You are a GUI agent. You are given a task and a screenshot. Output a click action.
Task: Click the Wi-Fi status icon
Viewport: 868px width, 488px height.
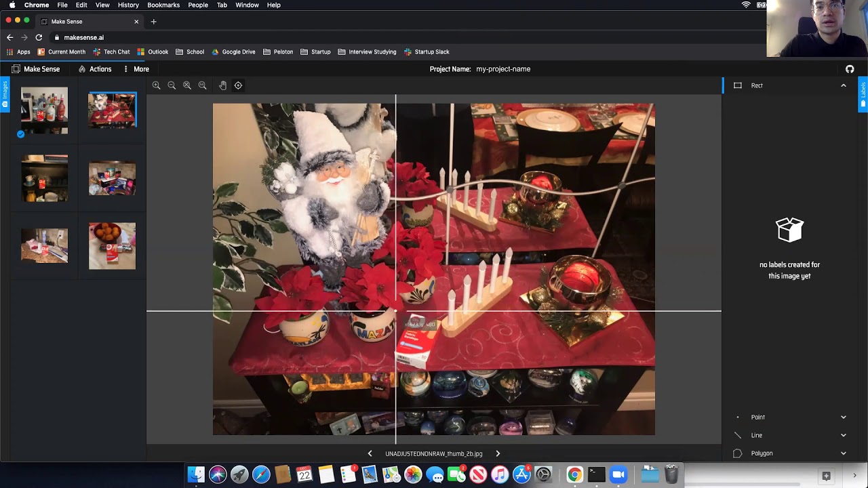point(746,5)
